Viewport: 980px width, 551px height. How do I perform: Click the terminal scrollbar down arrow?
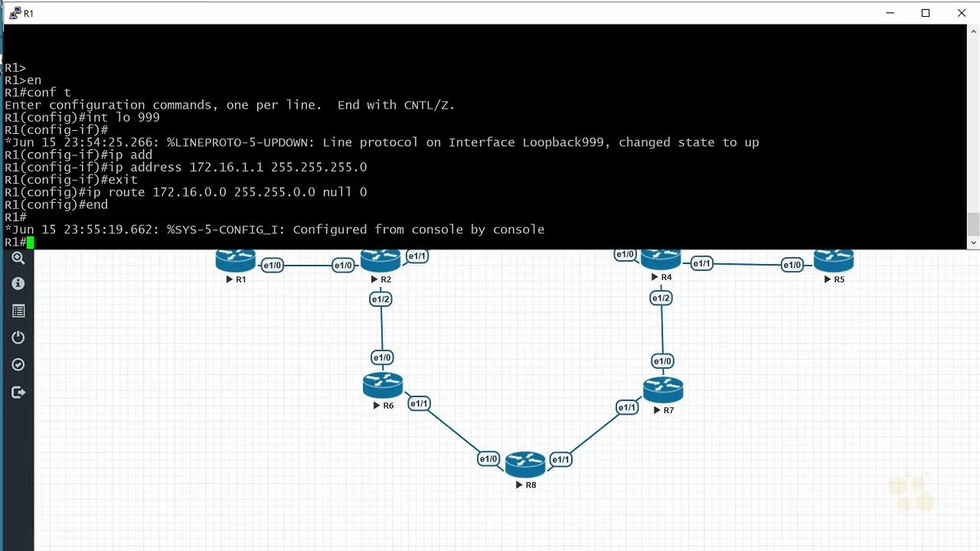click(x=973, y=243)
